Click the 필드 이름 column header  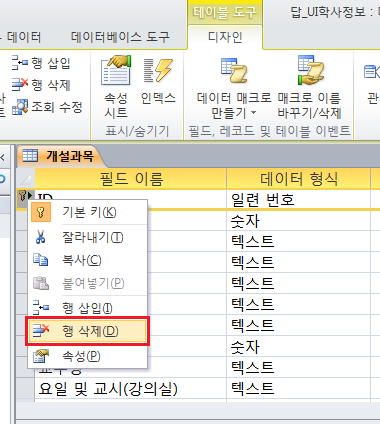coord(131,179)
